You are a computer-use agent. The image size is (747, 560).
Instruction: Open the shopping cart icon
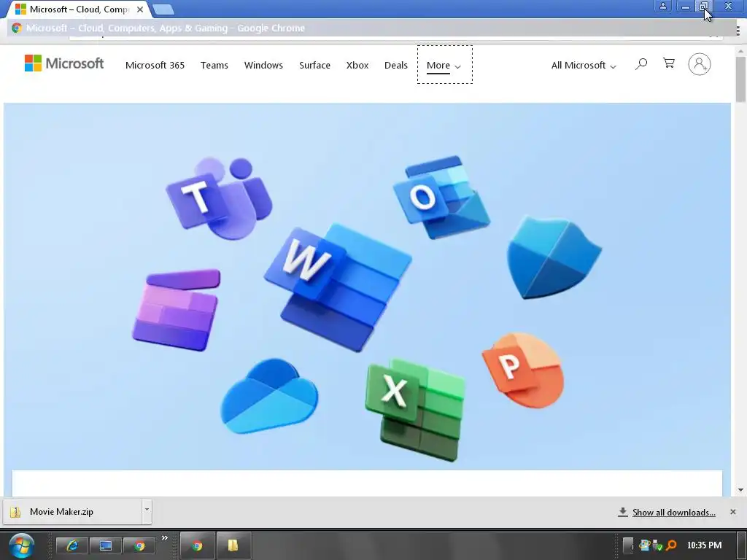(669, 63)
